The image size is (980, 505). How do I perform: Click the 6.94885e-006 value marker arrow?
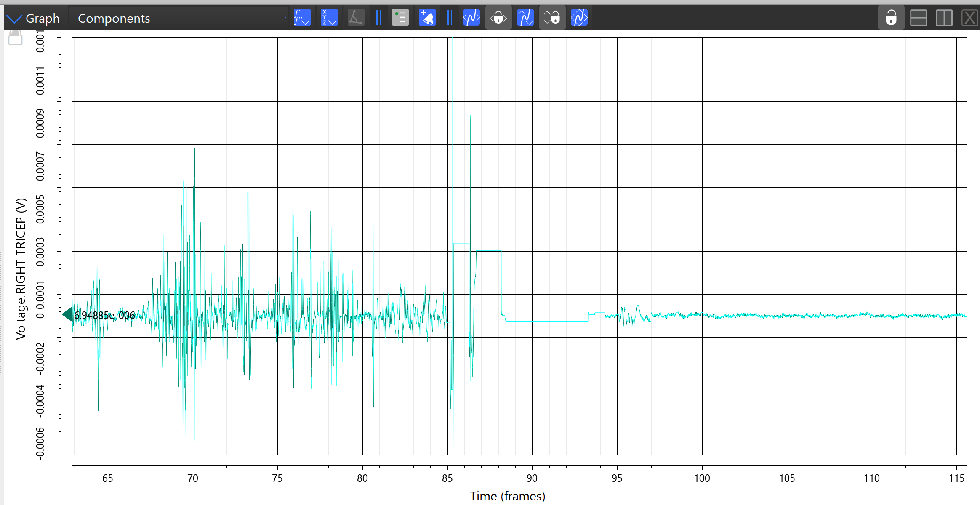(67, 314)
